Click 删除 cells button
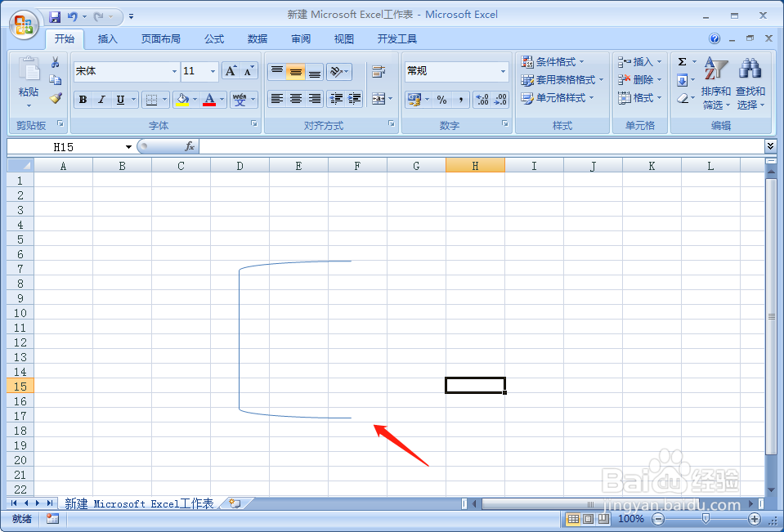 [639, 80]
